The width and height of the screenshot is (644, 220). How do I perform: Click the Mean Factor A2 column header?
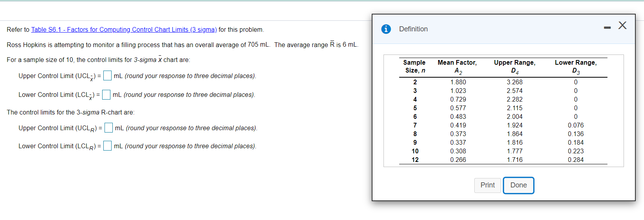(457, 67)
